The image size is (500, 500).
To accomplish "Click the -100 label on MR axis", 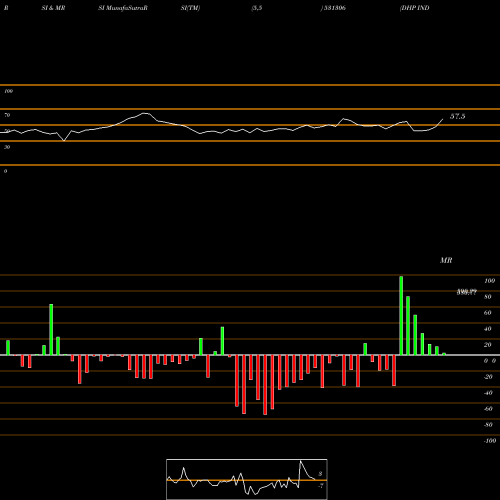I will pos(490,441).
